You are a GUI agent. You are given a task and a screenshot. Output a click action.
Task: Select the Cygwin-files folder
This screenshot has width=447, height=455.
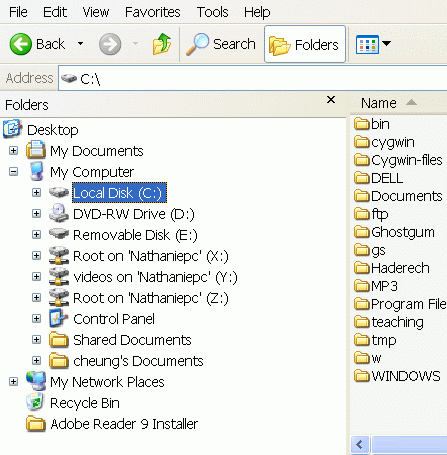click(398, 160)
